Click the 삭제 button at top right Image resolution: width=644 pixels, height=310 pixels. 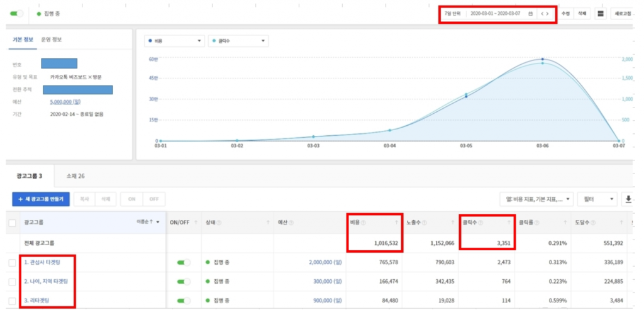[582, 14]
